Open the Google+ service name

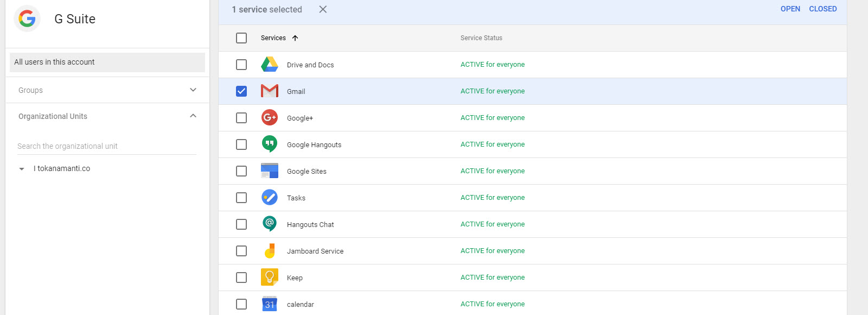[x=300, y=118]
